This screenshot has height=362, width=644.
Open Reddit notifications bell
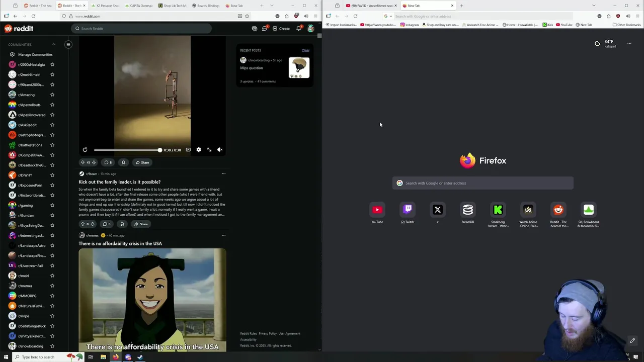pyautogui.click(x=299, y=29)
